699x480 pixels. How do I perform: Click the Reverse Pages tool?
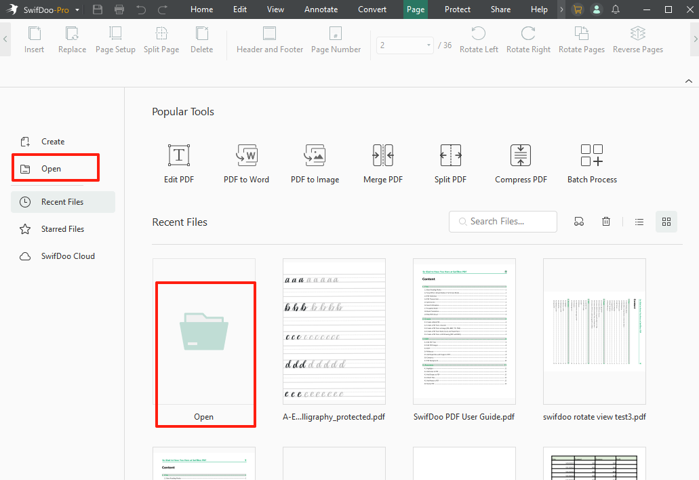click(637, 40)
